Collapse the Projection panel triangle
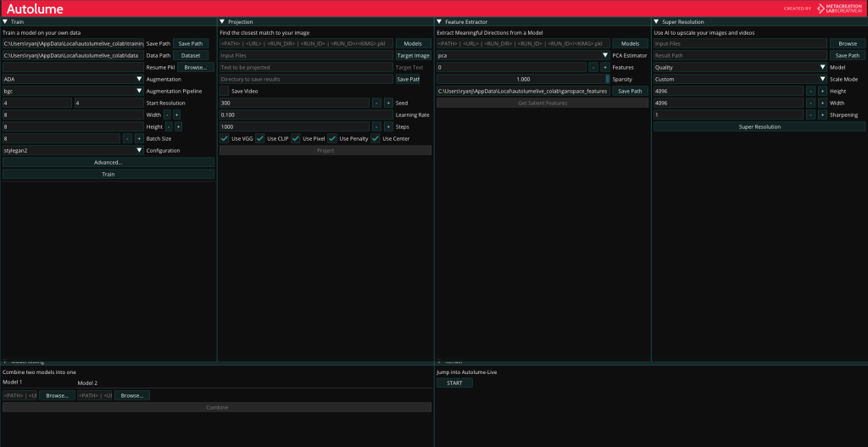 tap(222, 21)
